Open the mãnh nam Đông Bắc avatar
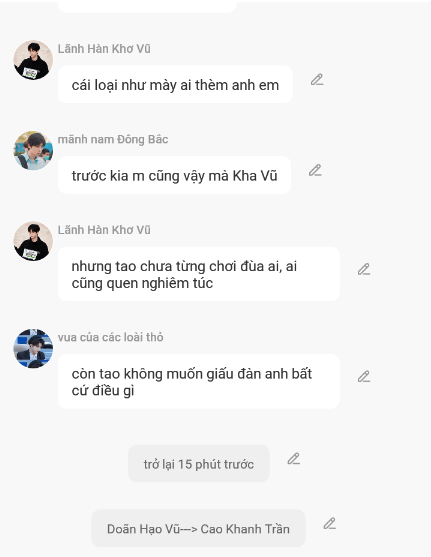 [33, 150]
